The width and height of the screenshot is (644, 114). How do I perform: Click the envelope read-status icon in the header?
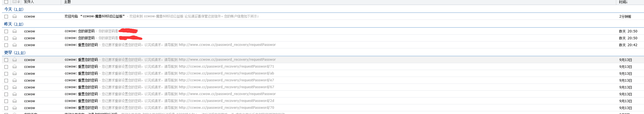coord(15,2)
